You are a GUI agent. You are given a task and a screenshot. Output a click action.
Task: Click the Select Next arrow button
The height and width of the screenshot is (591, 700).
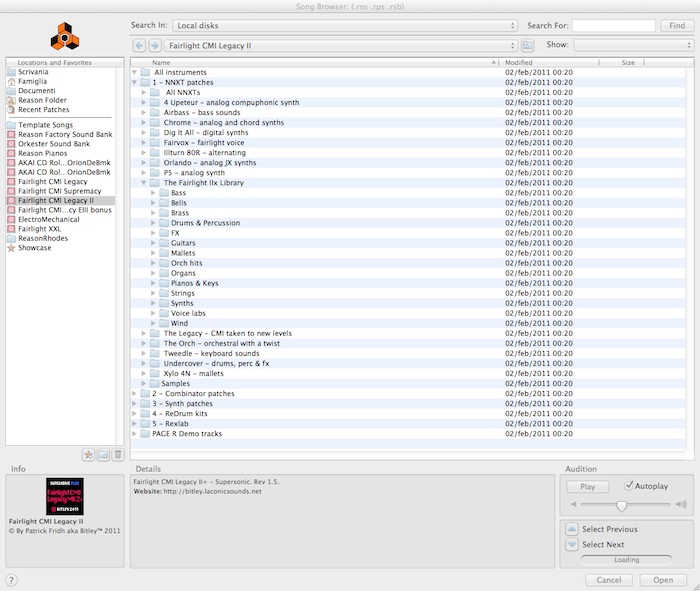[571, 545]
